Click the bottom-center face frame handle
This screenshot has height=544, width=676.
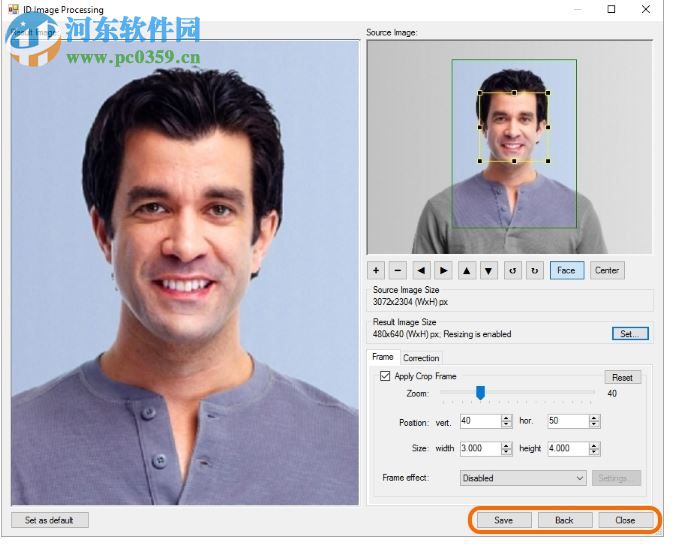tap(514, 161)
